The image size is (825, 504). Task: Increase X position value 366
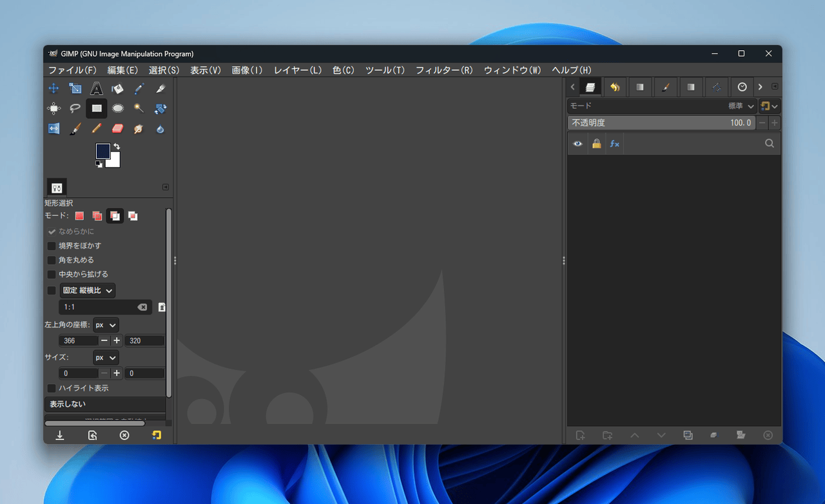117,340
